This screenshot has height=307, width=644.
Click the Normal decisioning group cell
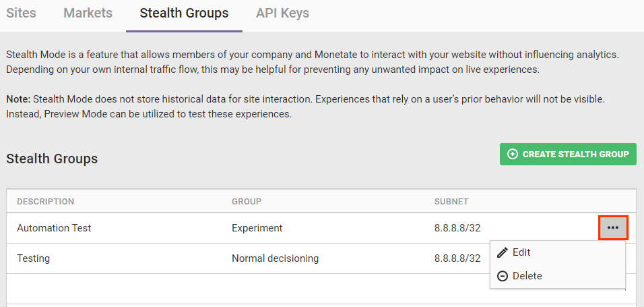click(275, 258)
